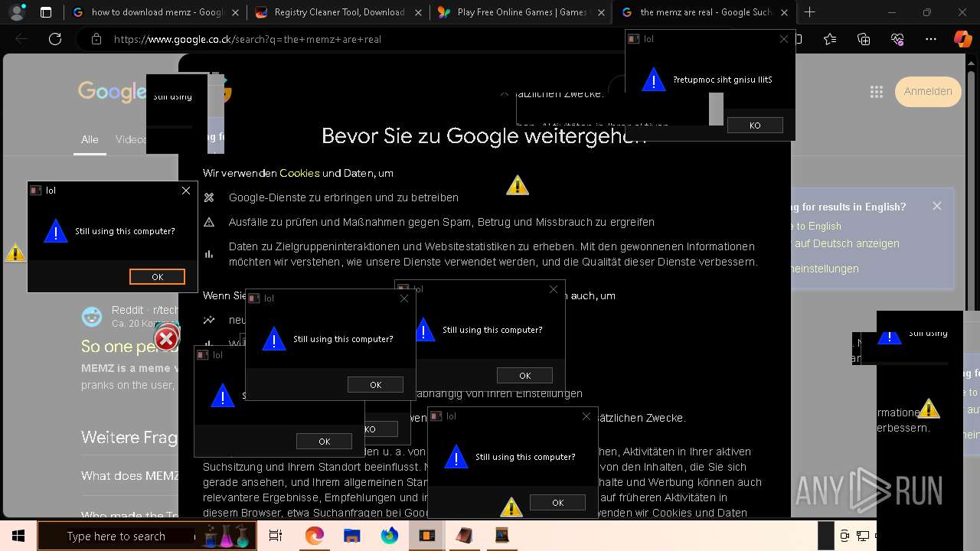Click the red error X icon

(x=166, y=338)
